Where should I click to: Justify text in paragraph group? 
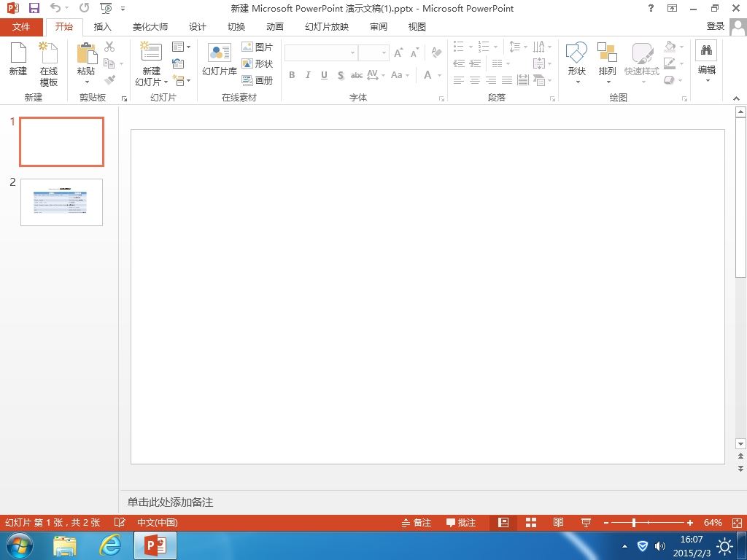pos(507,80)
